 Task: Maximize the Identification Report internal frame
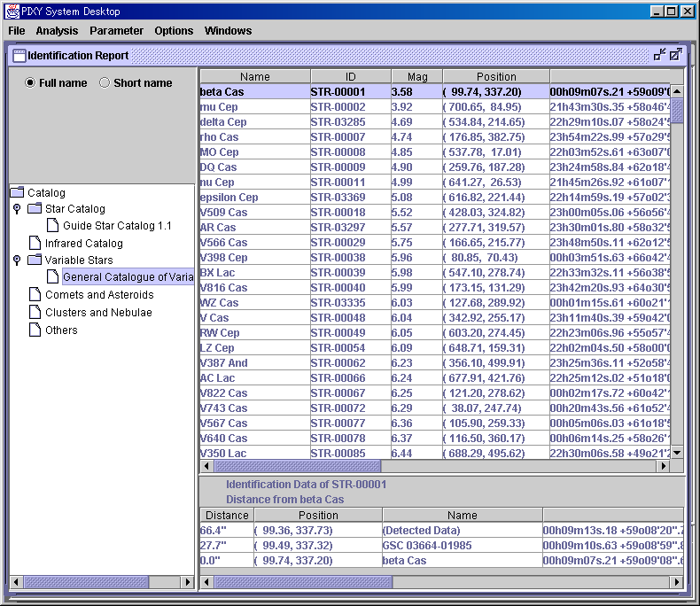(676, 55)
